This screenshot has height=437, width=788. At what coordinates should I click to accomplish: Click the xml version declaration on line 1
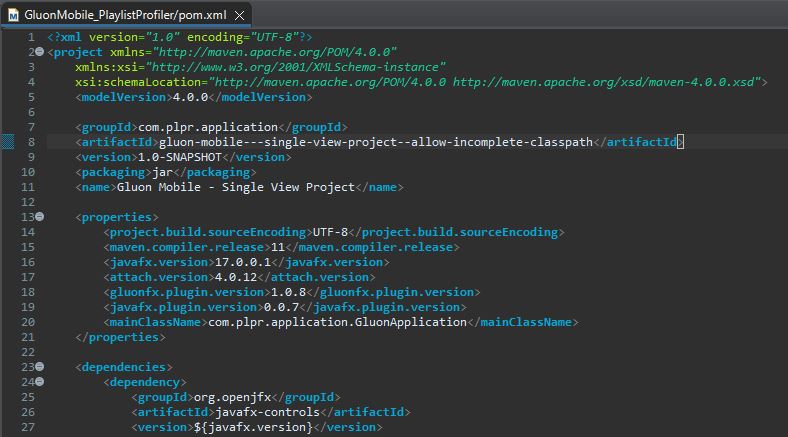[180, 37]
